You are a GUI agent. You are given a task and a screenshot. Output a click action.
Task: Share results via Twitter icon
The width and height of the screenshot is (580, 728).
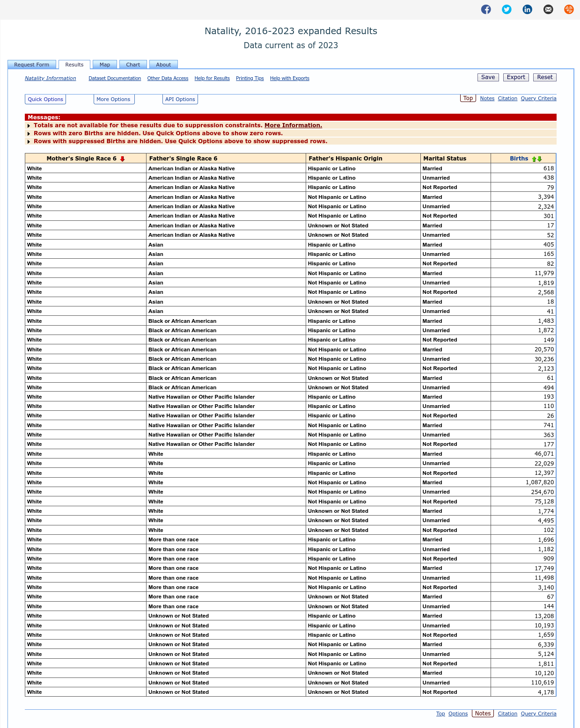point(507,9)
